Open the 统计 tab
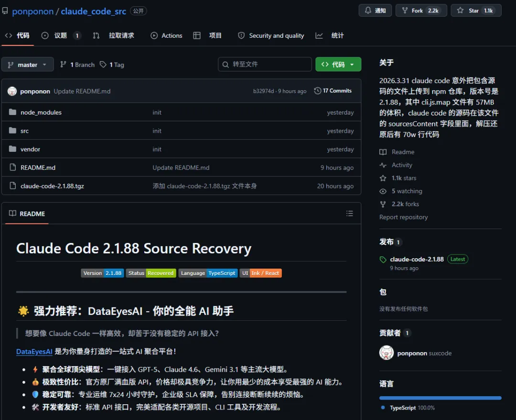This screenshot has height=420, width=516. 329,35
